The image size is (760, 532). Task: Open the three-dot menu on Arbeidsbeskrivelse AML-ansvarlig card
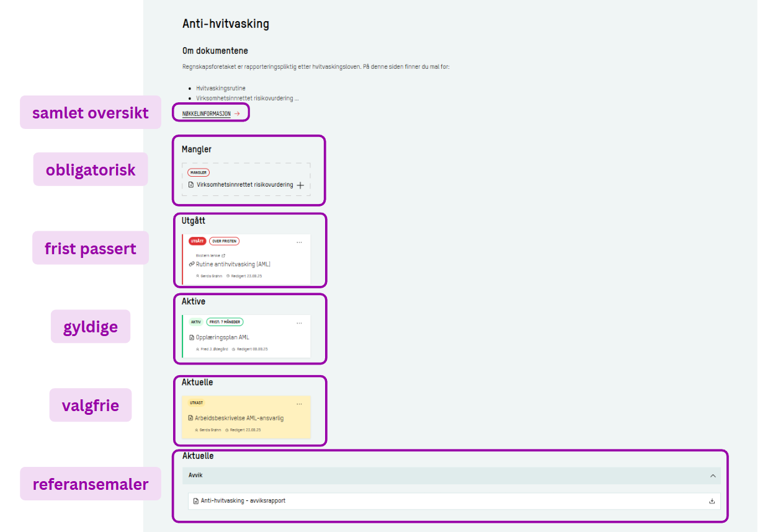point(299,404)
